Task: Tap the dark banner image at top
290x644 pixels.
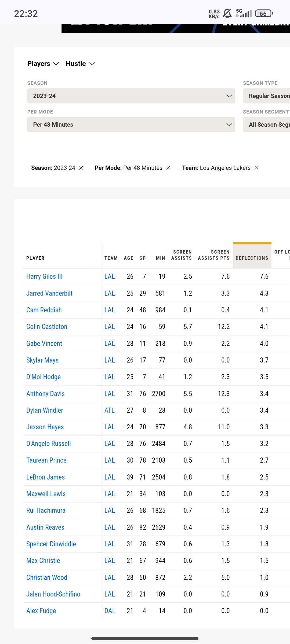Action: (176, 28)
